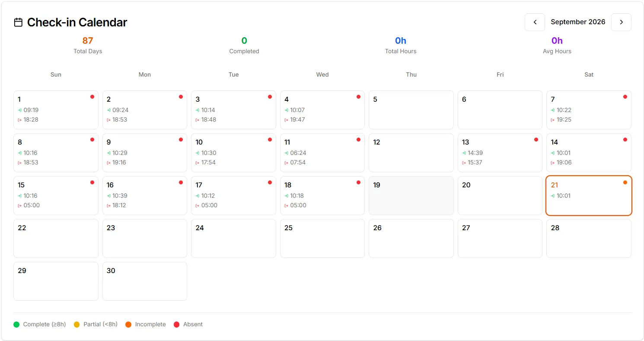
Task: Click the yellow Partial legend dot
Action: coord(77,325)
